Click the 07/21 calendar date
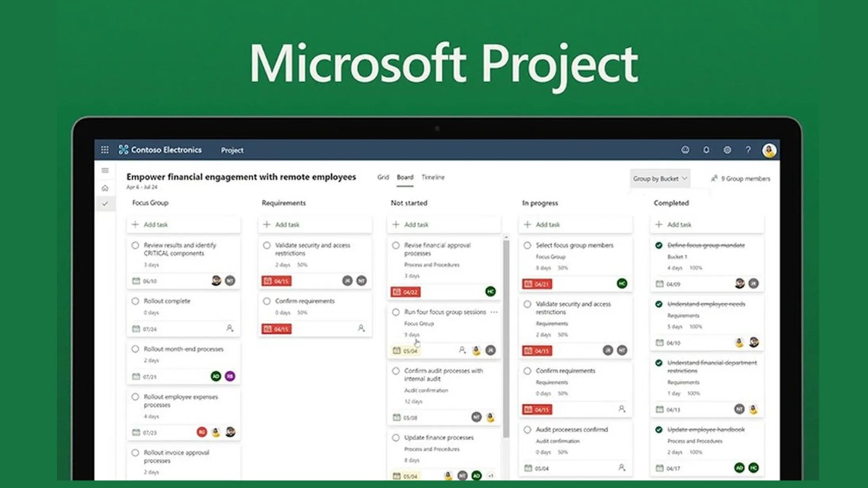 click(145, 377)
